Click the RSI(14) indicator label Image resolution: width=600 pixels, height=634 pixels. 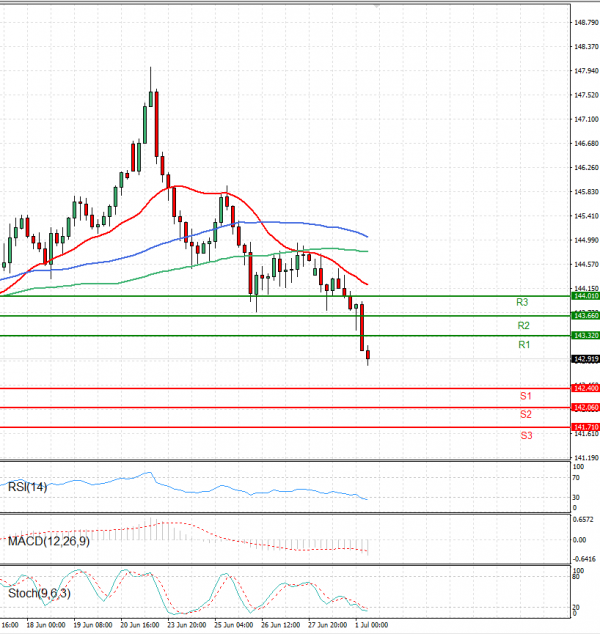pos(27,487)
